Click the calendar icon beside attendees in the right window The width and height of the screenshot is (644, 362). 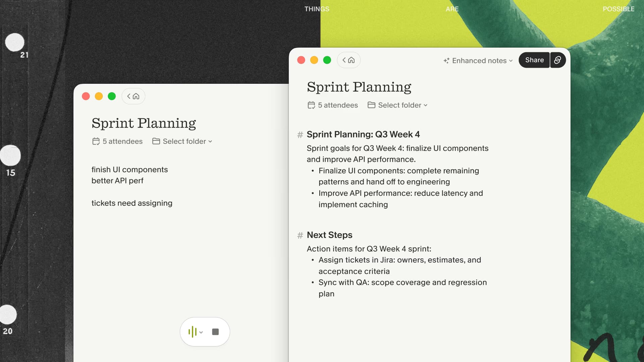[311, 105]
